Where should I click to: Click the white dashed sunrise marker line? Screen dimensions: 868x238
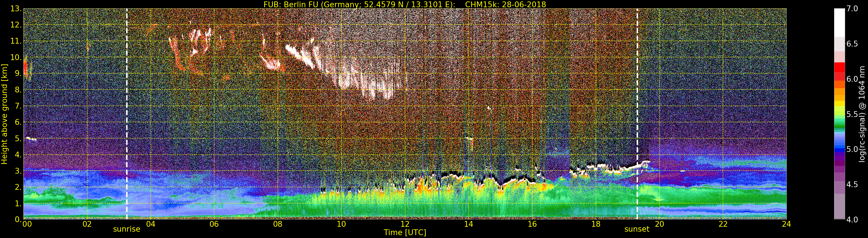(x=127, y=114)
